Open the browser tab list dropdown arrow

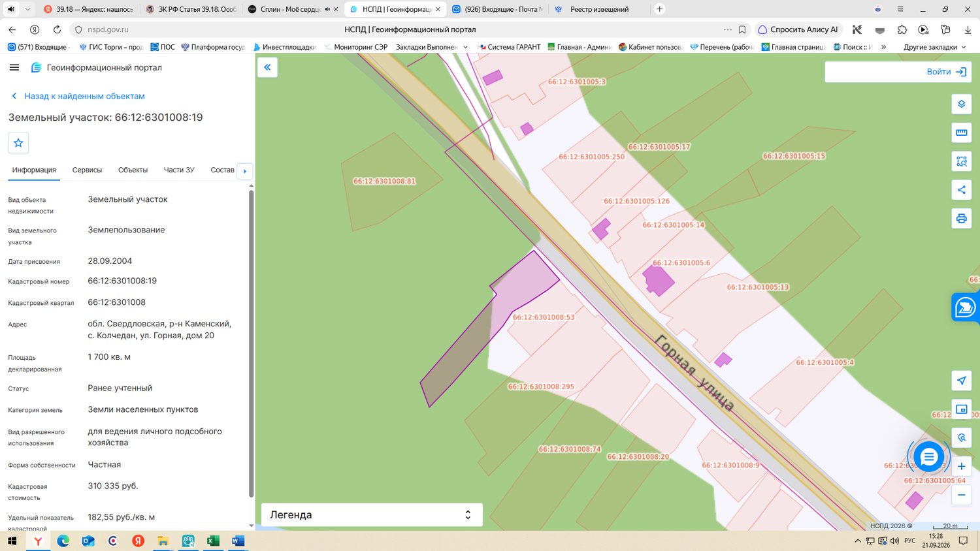[27, 9]
